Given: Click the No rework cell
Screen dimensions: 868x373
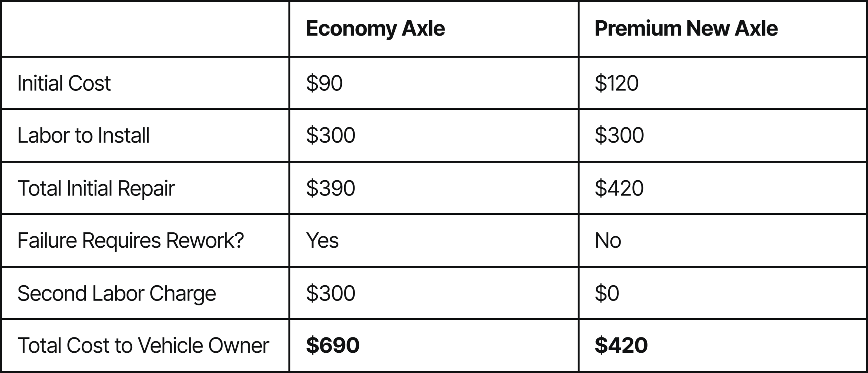Looking at the screenshot, I should [608, 241].
